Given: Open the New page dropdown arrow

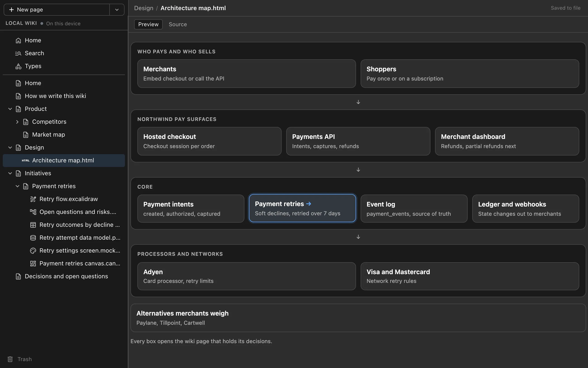Looking at the screenshot, I should (x=117, y=10).
